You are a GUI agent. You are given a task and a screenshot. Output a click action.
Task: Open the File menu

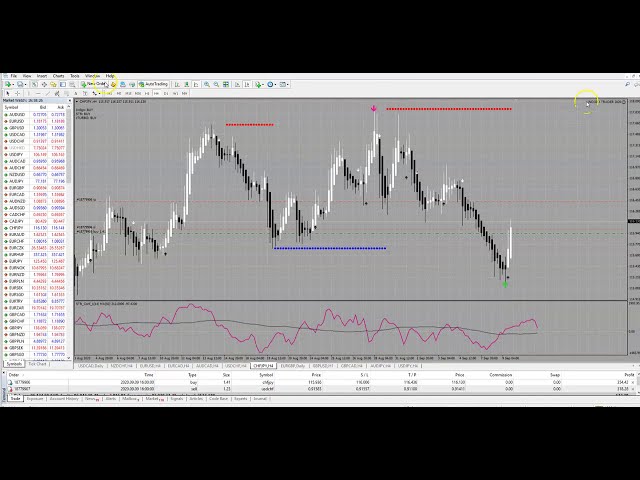click(x=14, y=76)
